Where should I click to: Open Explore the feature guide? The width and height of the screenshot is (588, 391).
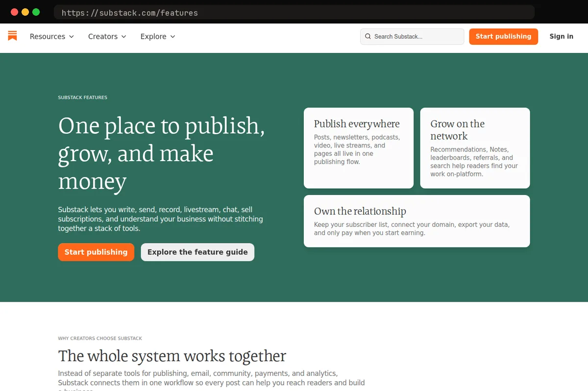click(197, 252)
